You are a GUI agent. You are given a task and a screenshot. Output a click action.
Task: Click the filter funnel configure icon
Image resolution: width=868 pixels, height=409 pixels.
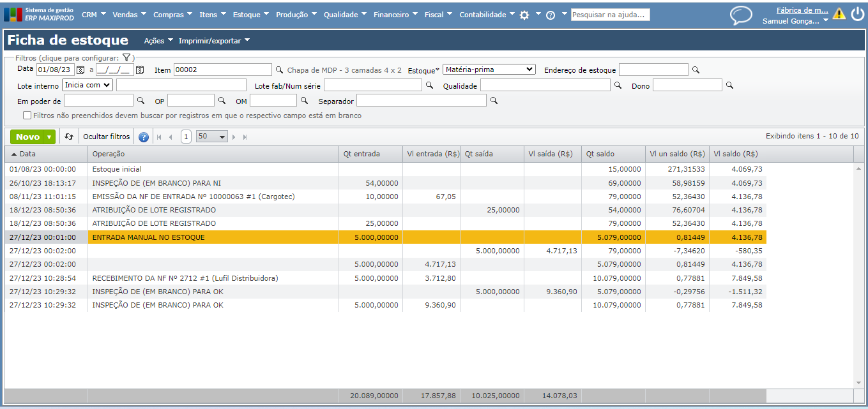pyautogui.click(x=126, y=57)
